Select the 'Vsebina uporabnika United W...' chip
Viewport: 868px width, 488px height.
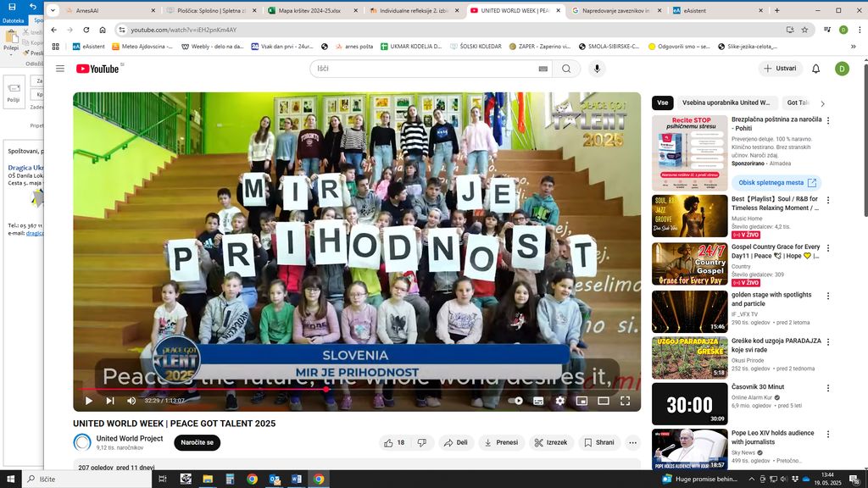[x=725, y=103]
